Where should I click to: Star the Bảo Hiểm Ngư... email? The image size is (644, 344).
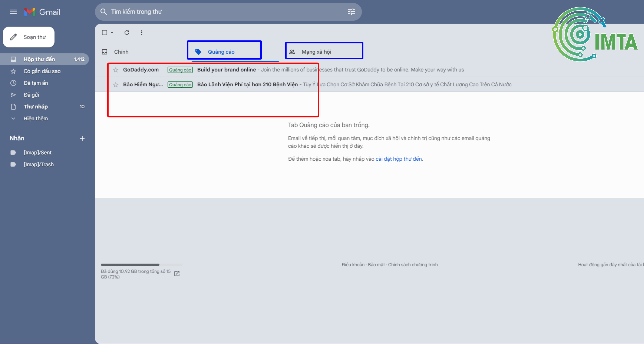pyautogui.click(x=116, y=85)
